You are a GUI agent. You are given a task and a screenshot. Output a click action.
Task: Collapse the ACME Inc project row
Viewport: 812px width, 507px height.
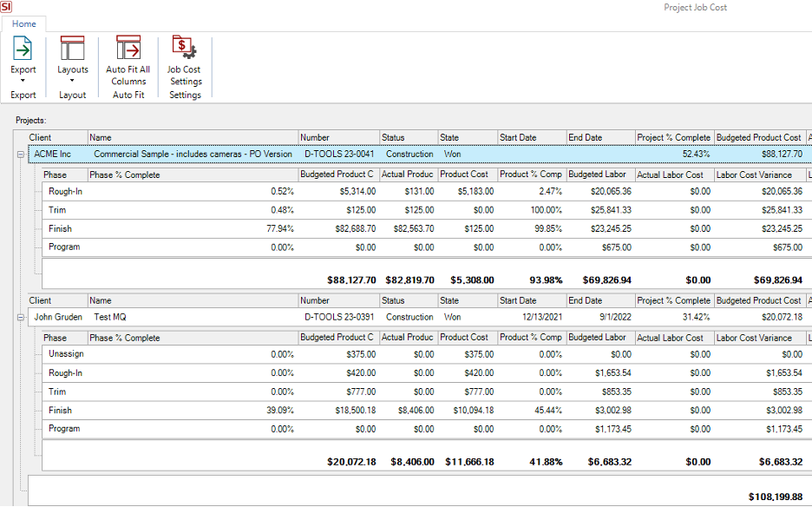20,155
